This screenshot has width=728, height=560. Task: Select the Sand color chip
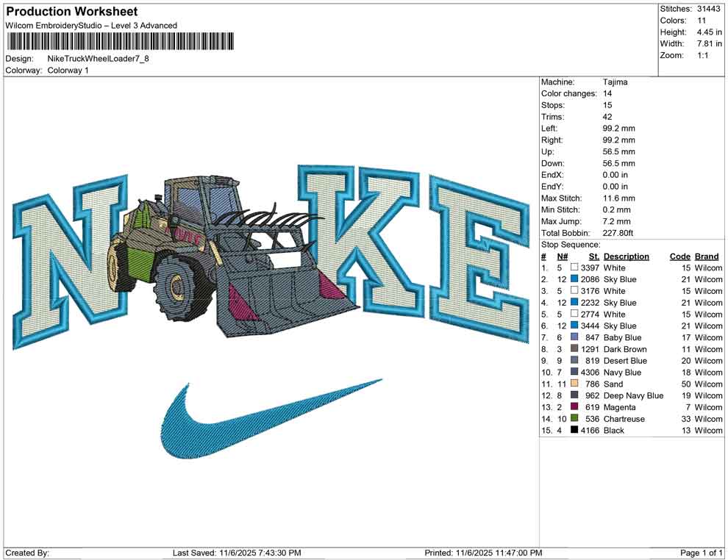[x=573, y=384]
